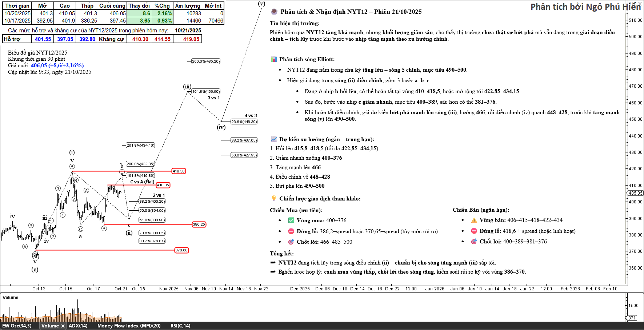Click the red 418.50 price level label
The image size is (644, 330).
coord(179,171)
